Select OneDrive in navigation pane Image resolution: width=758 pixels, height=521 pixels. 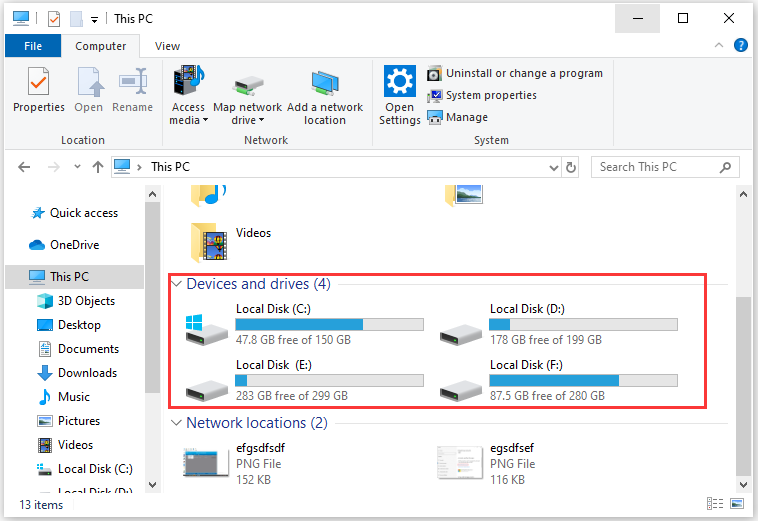pyautogui.click(x=64, y=245)
